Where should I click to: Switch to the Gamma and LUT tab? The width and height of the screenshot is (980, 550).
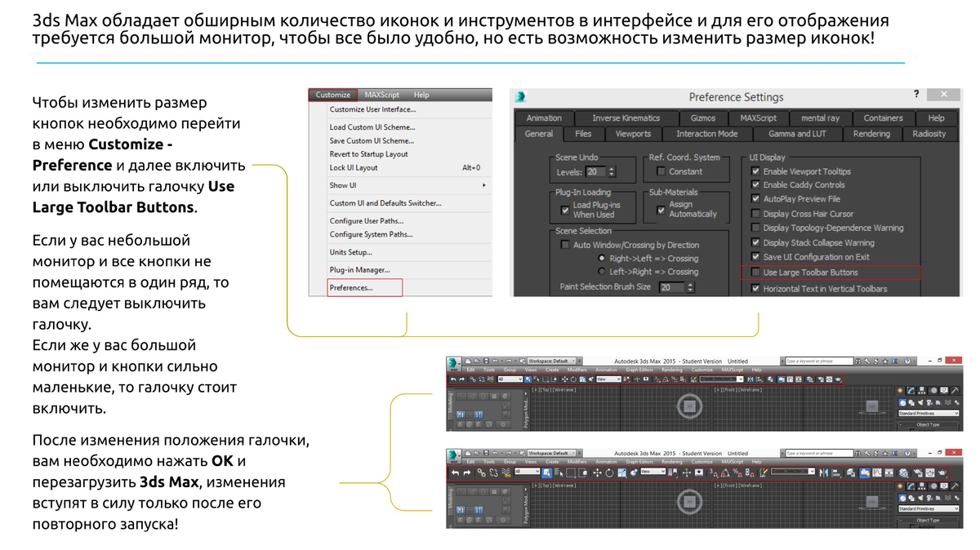798,134
